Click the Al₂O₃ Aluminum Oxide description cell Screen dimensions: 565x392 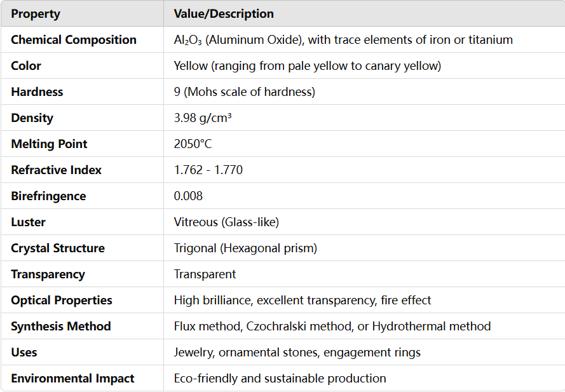[x=343, y=39]
